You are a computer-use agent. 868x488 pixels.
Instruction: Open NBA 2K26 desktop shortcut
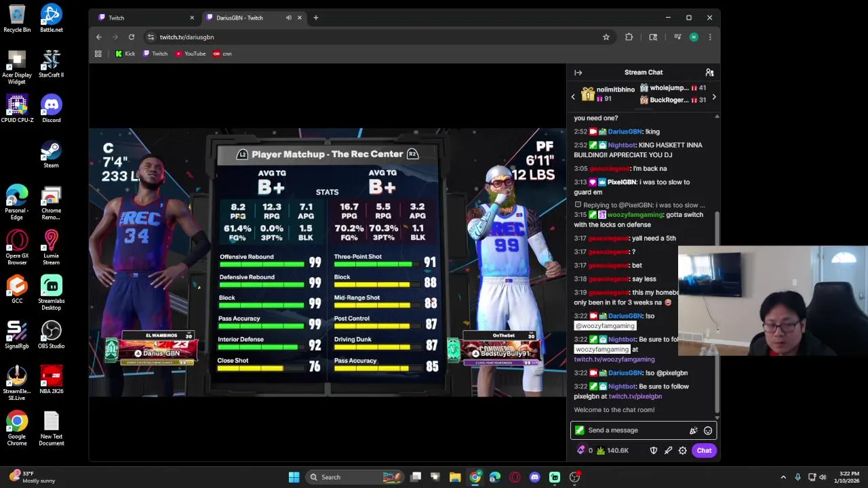52,380
